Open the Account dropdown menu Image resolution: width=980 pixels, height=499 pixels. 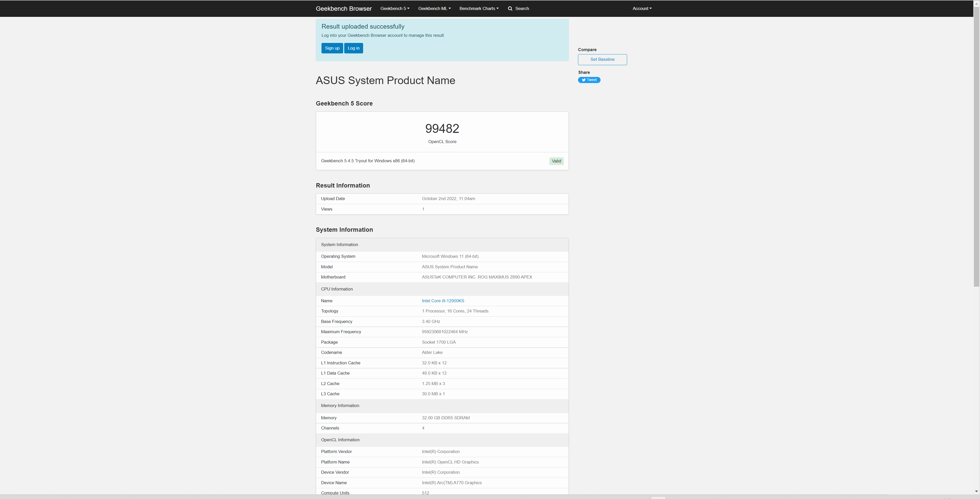(642, 8)
